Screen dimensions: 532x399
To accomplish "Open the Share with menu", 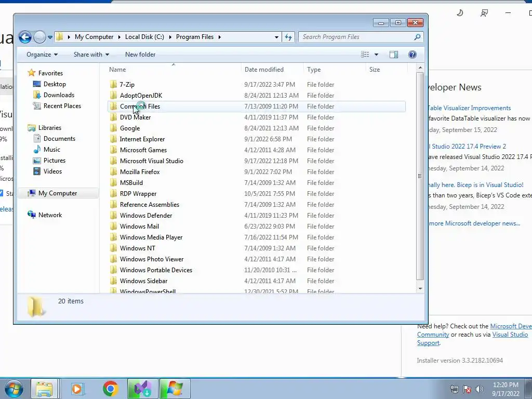I will coord(91,55).
